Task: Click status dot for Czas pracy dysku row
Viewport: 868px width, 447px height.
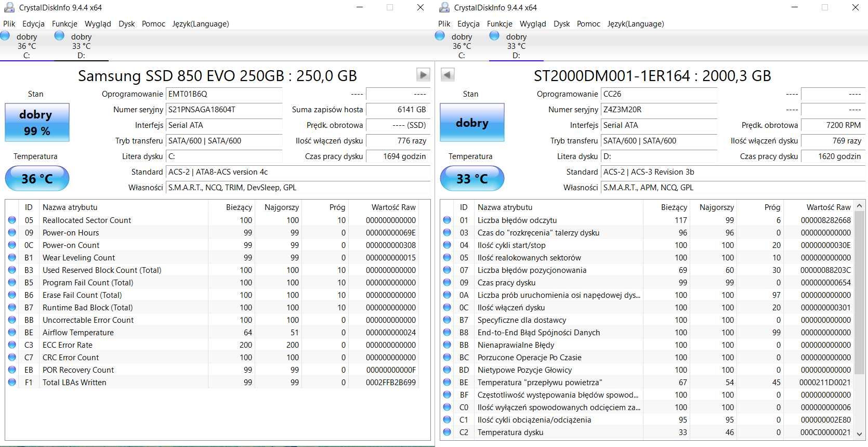Action: pyautogui.click(x=447, y=282)
